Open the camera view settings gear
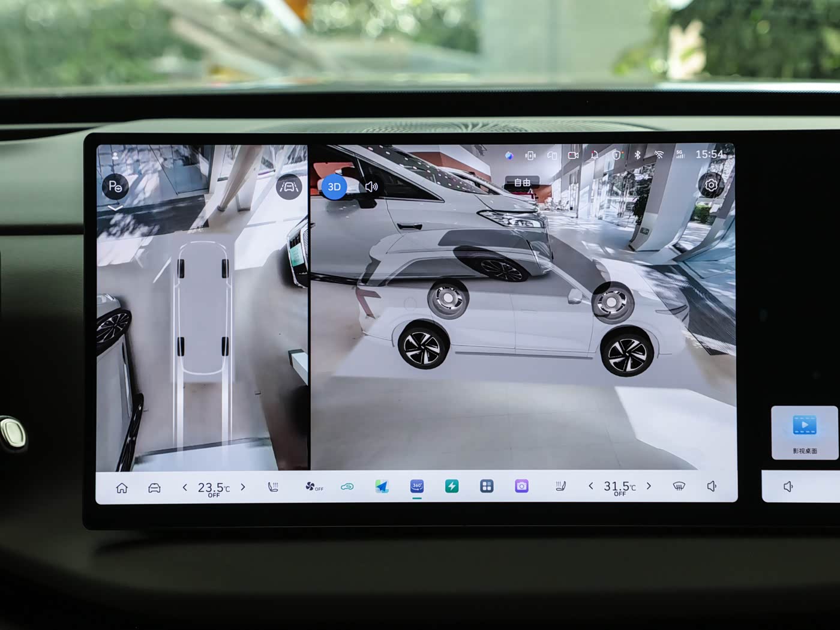The image size is (840, 630). (711, 185)
